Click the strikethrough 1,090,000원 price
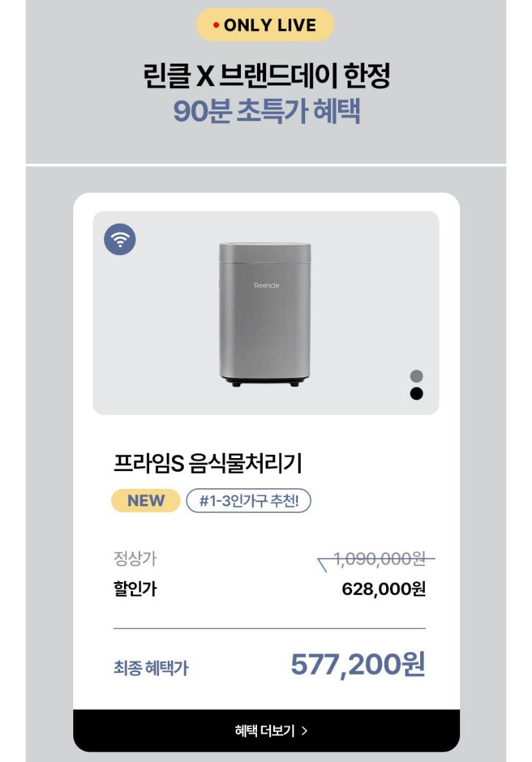The image size is (532, 762). (x=380, y=559)
